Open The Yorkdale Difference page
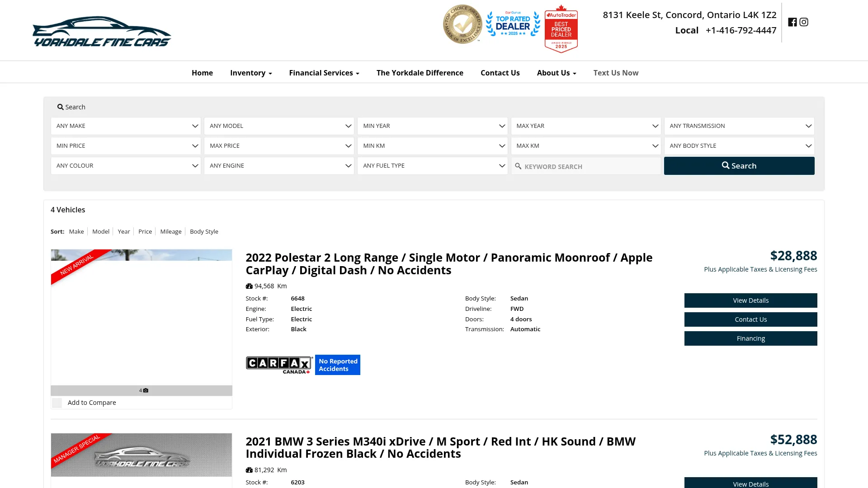The height and width of the screenshot is (488, 868). coord(420,73)
